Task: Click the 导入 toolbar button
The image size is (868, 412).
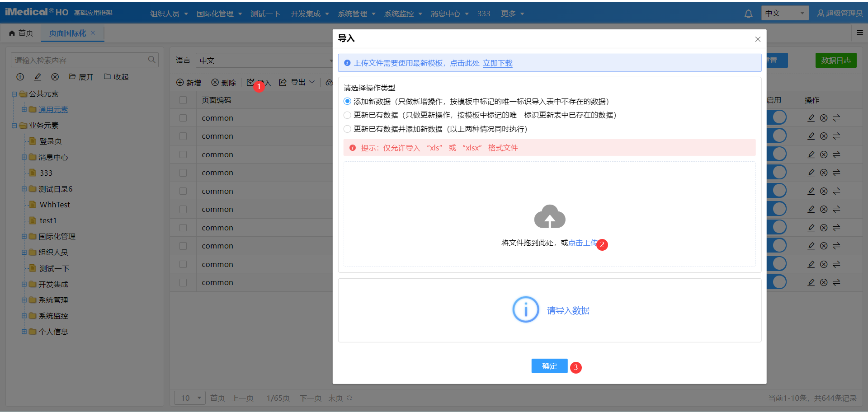Action: (x=259, y=83)
